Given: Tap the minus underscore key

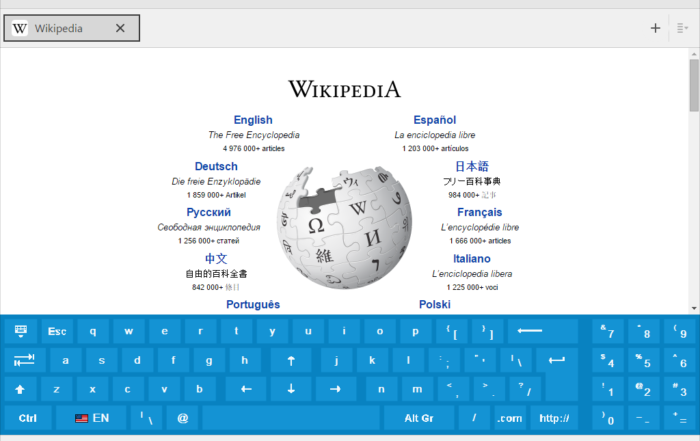Looking at the screenshot, I should (644, 418).
